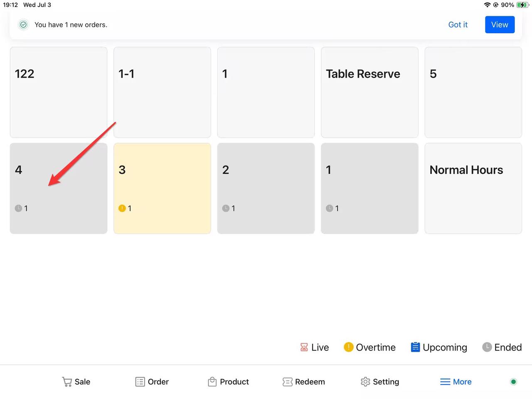Tap the Sale cart icon

pos(67,382)
